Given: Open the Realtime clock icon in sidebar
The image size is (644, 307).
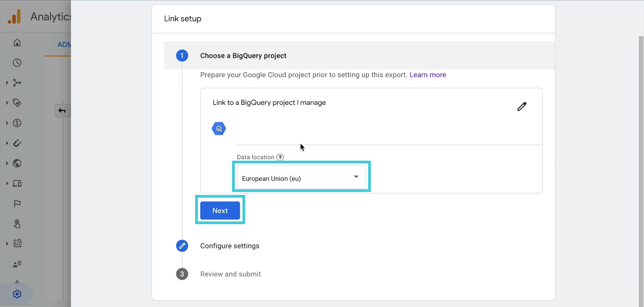Looking at the screenshot, I should tap(17, 62).
